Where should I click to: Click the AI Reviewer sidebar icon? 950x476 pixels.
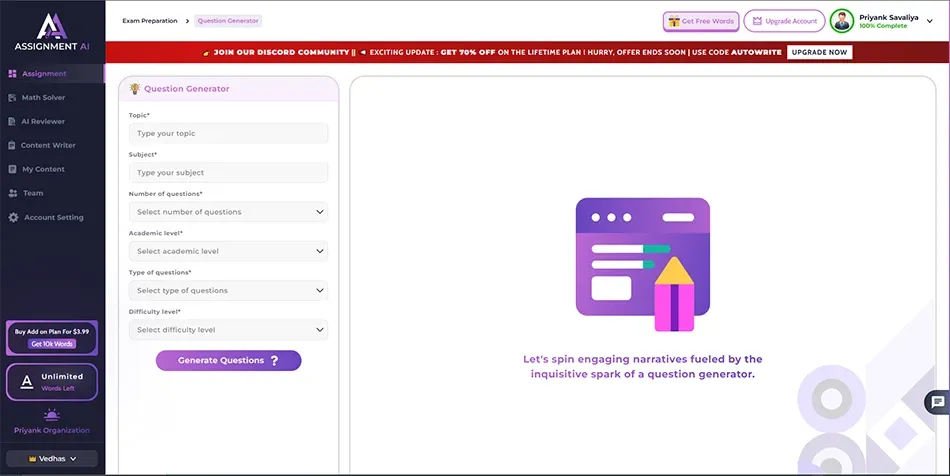(12, 121)
